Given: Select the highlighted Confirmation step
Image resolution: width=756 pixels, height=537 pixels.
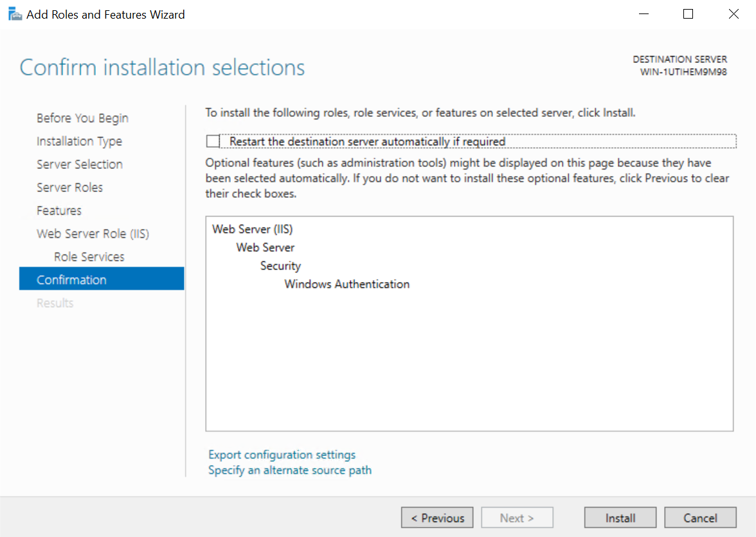Looking at the screenshot, I should 102,279.
